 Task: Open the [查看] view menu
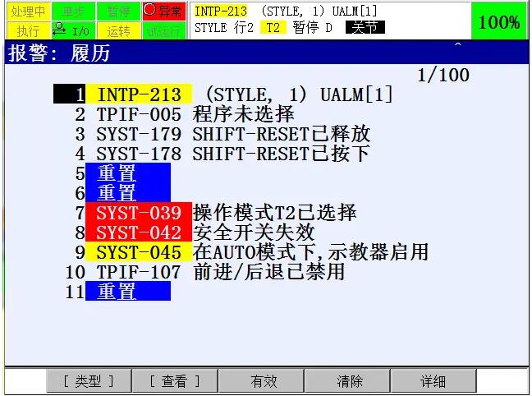tap(175, 381)
